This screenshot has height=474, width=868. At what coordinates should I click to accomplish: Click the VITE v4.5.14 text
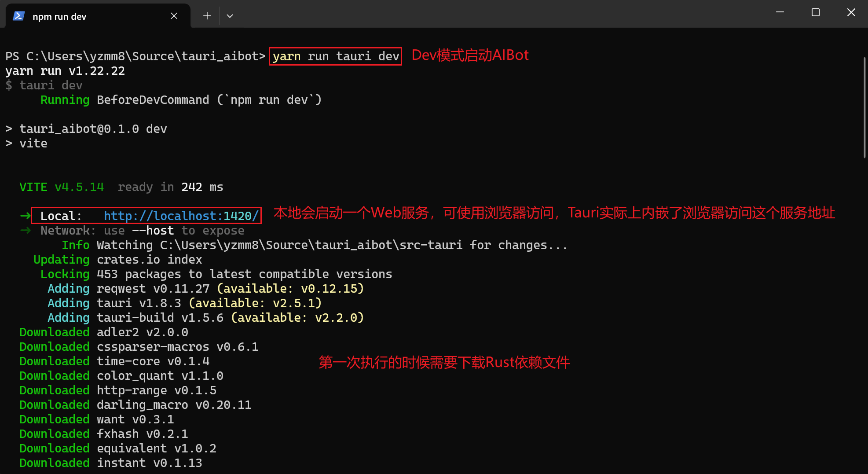pos(62,187)
